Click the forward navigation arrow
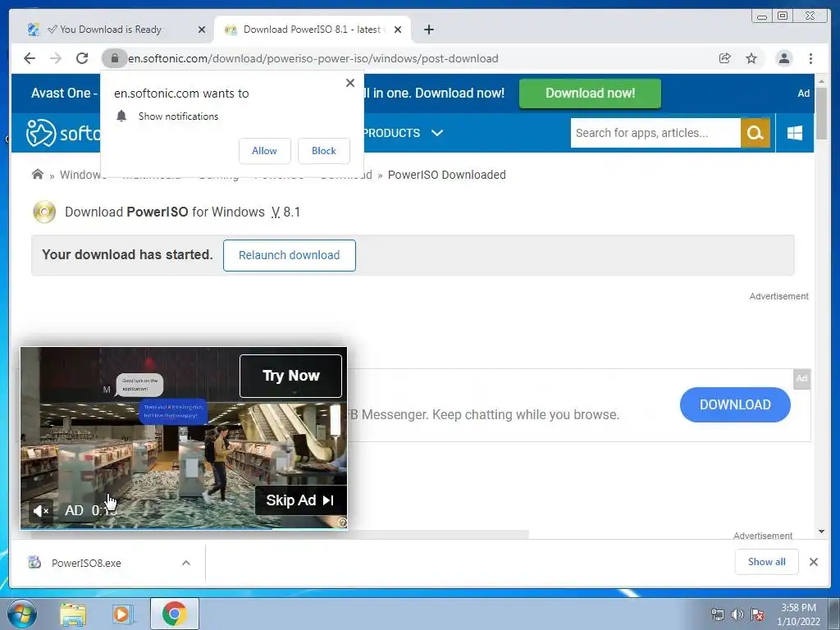Viewport: 840px width, 630px height. point(56,58)
